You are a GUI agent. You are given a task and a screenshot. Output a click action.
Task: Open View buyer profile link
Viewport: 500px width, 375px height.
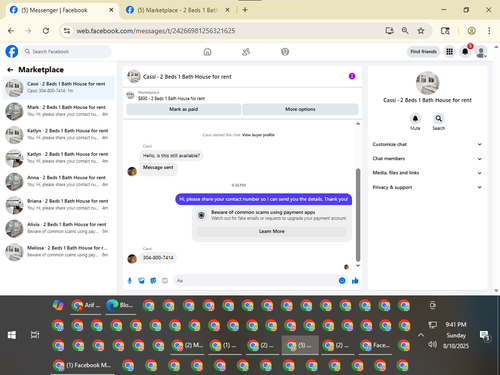pos(258,135)
